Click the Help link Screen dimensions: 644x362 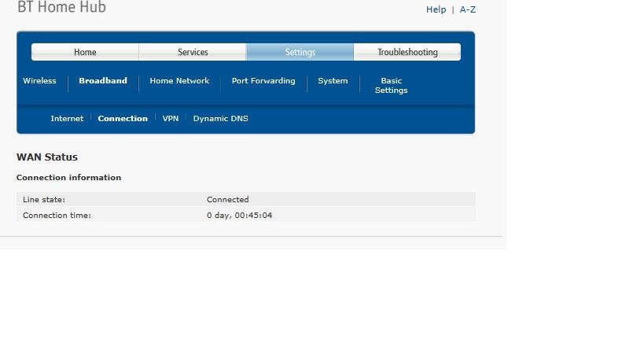click(436, 9)
